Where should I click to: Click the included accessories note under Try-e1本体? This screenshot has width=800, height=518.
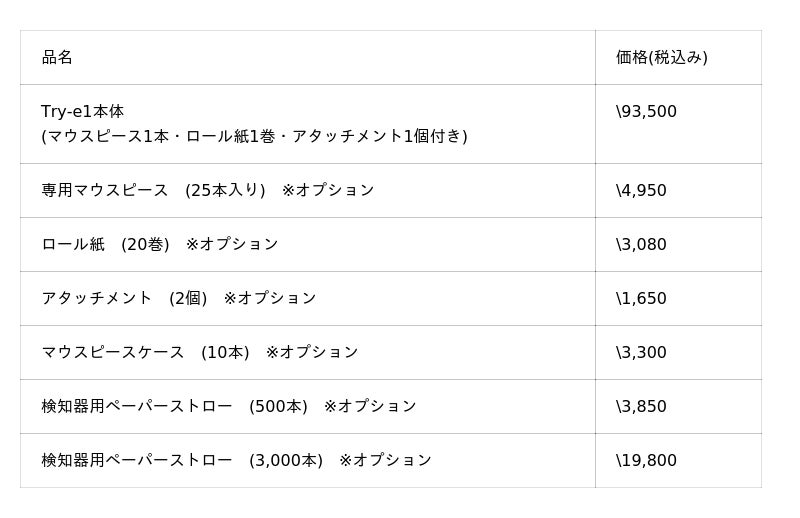(x=254, y=136)
